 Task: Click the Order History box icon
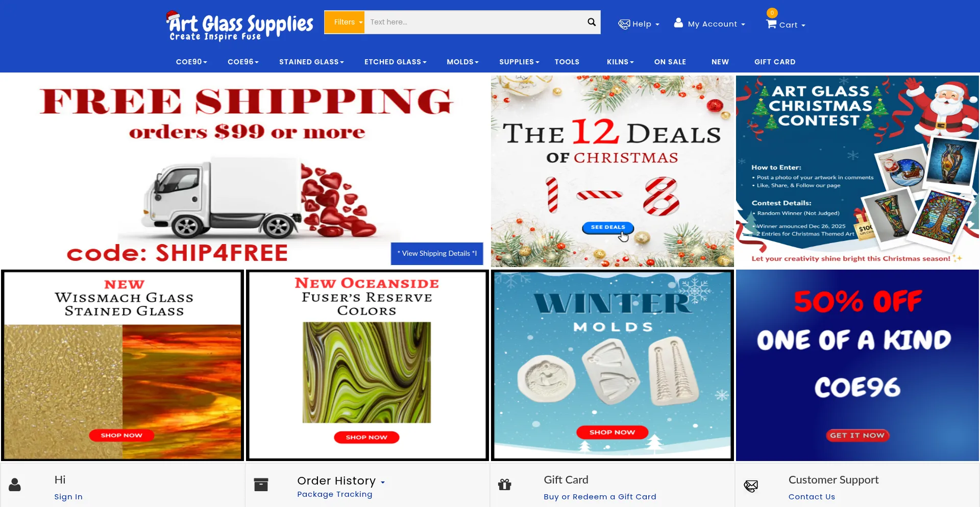tap(261, 485)
